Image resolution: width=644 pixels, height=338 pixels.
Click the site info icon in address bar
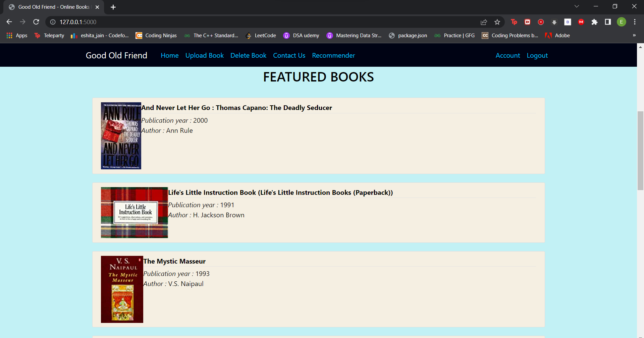(x=53, y=22)
